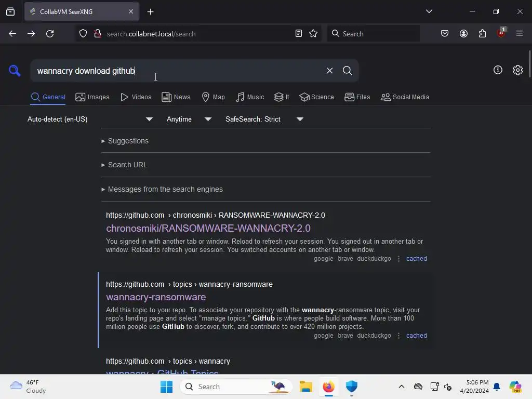532x399 pixels.
Task: Click the insecure connection padlock icon
Action: (97, 34)
